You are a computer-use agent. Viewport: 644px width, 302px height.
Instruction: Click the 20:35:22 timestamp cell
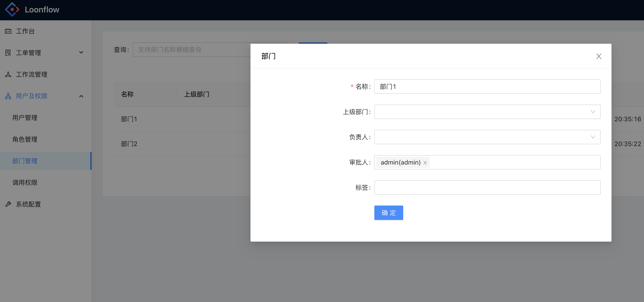tap(628, 144)
